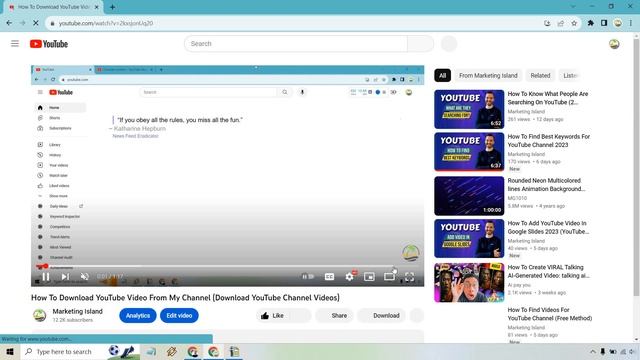
Task: Open thumbnail How To Find Best Keywords
Action: pyautogui.click(x=469, y=151)
